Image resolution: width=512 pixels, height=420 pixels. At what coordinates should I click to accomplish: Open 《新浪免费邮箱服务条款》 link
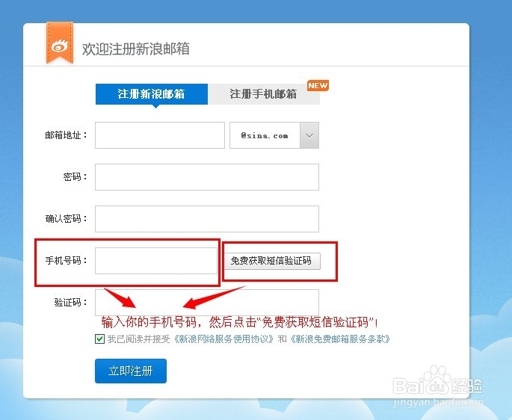(x=339, y=339)
